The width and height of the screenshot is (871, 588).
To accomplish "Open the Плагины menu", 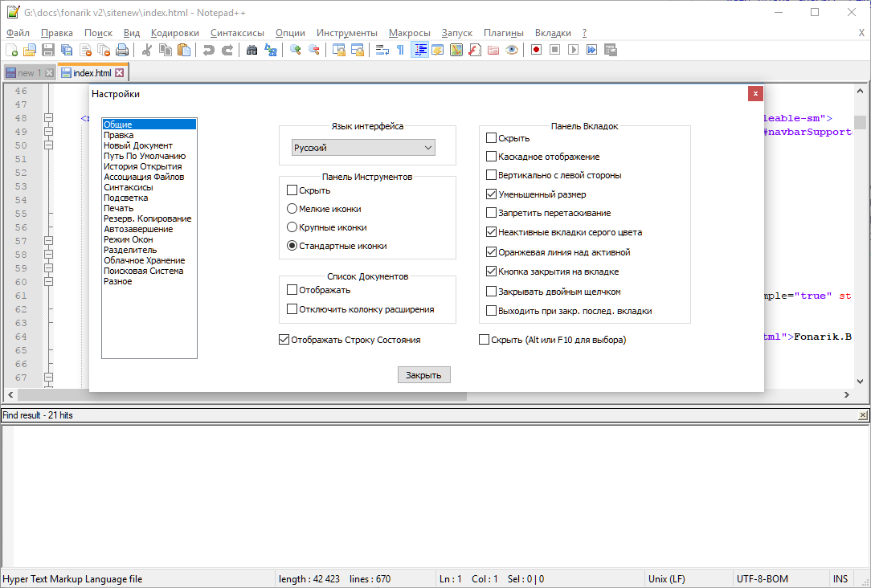I will coord(503,33).
